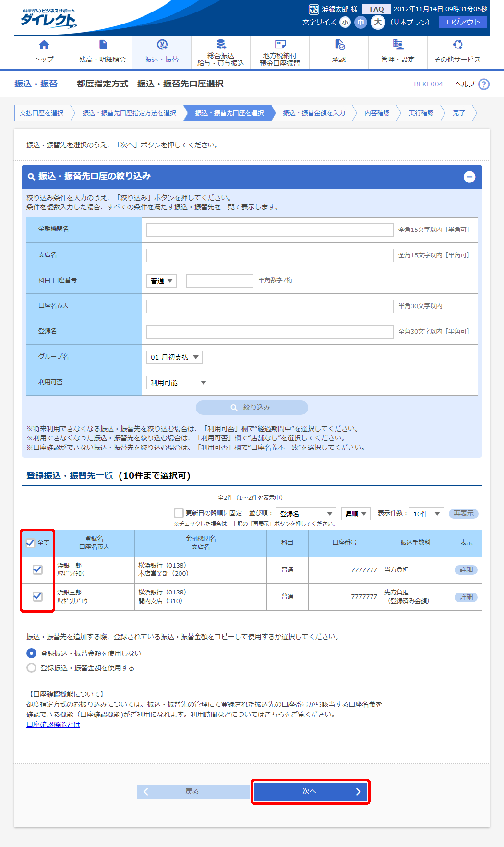Open the 地方税納付 navigation icon
This screenshot has width=504, height=847.
coord(280,45)
